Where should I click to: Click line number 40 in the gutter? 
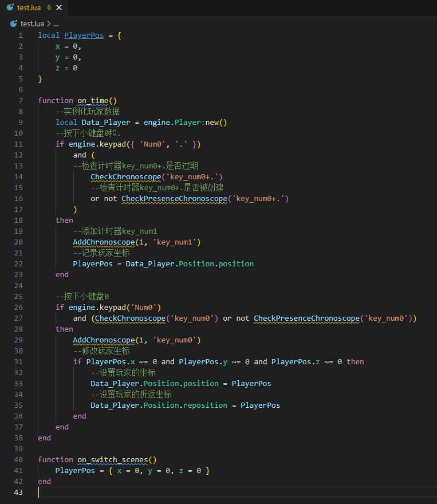click(x=19, y=459)
